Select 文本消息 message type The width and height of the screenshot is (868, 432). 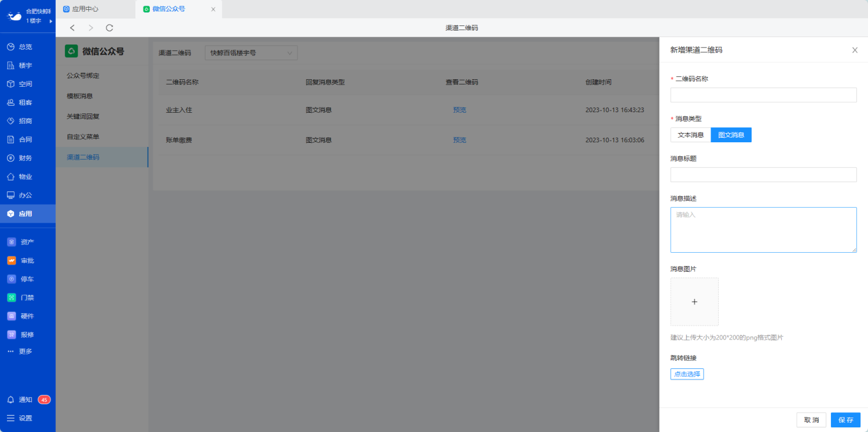click(691, 135)
